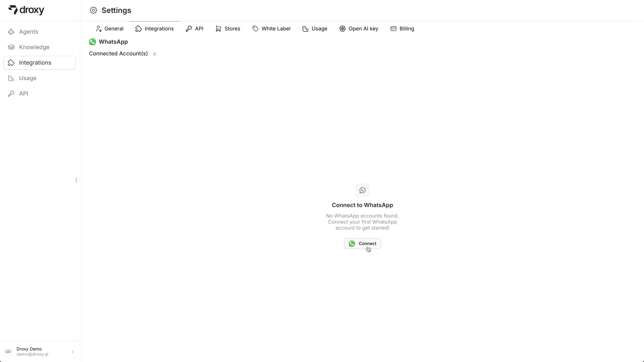Collapse the left sidebar with the chevron
This screenshot has height=362, width=644.
[76, 180]
